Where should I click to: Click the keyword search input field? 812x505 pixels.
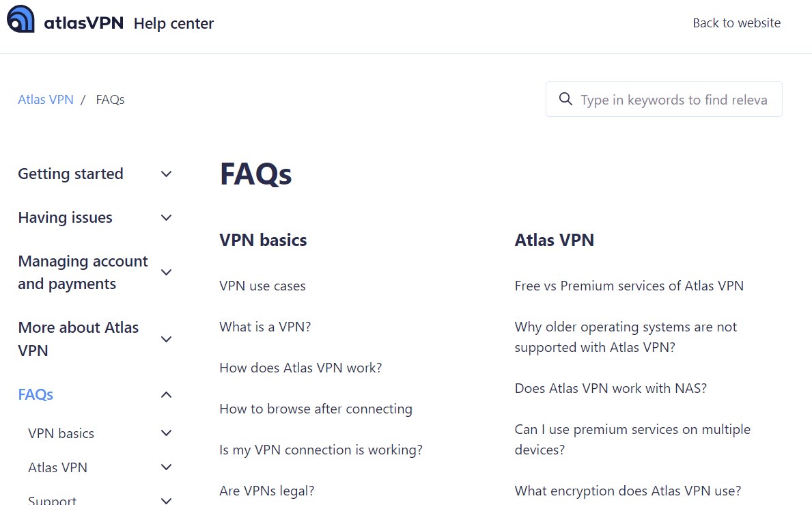point(673,99)
